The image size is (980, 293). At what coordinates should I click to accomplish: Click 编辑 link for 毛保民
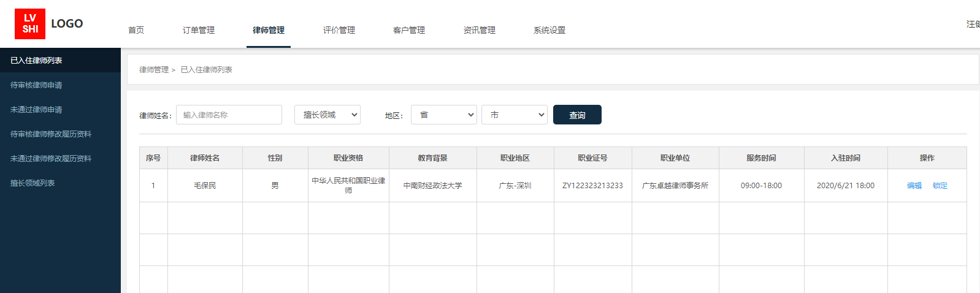tap(914, 186)
